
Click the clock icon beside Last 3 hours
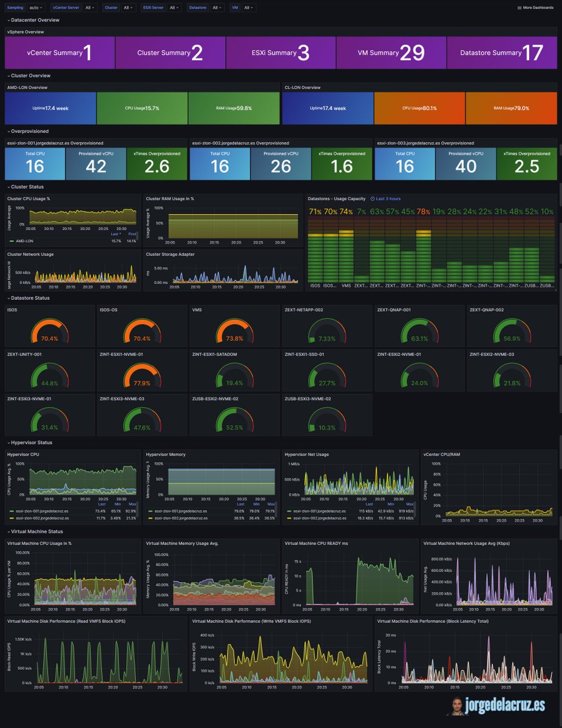pos(373,198)
